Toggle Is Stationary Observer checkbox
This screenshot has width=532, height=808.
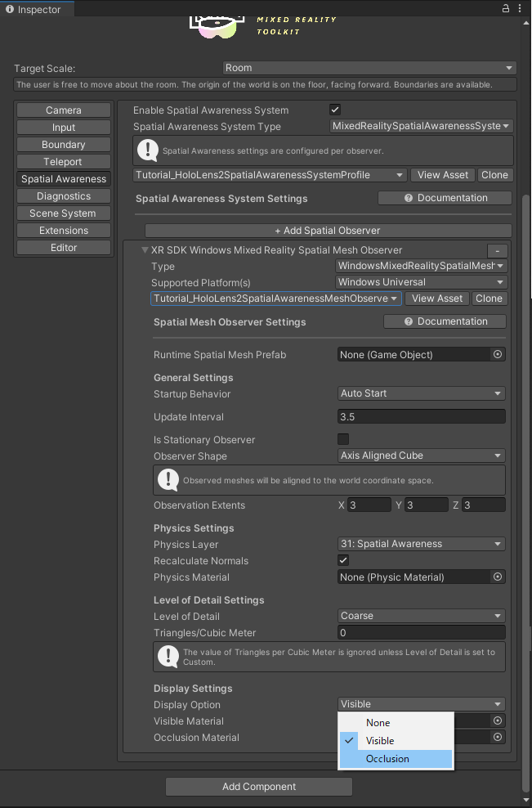click(343, 439)
